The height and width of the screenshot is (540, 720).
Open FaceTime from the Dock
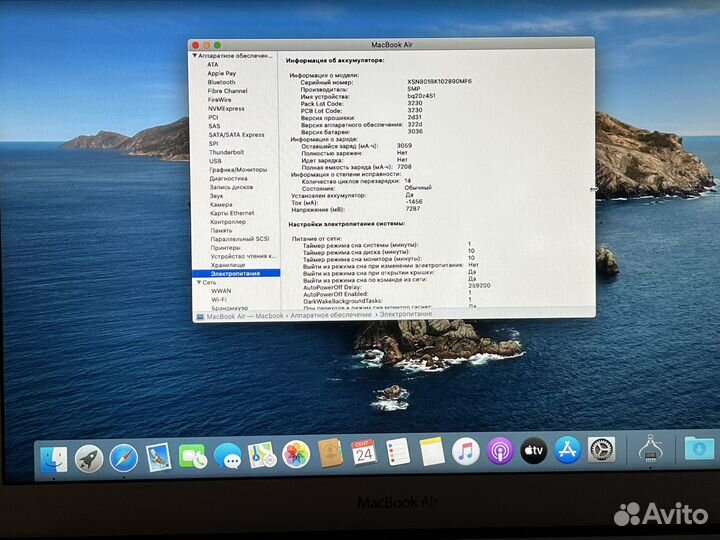point(192,456)
